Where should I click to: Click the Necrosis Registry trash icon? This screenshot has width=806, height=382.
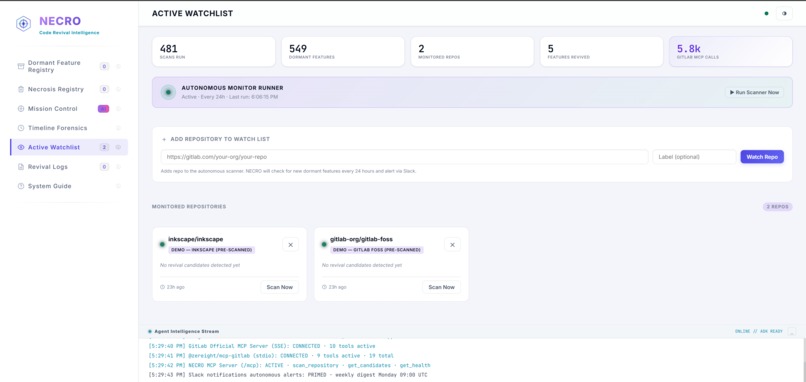(21, 89)
